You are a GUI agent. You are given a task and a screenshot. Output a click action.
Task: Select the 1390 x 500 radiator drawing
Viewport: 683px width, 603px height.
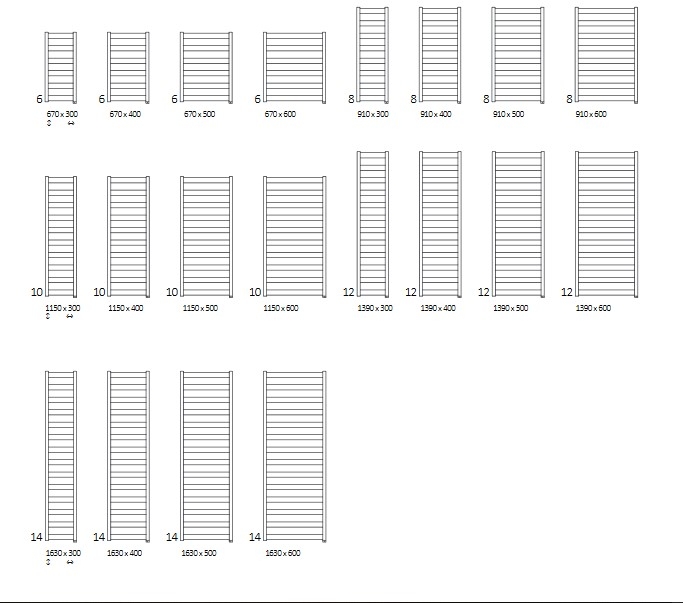point(518,224)
